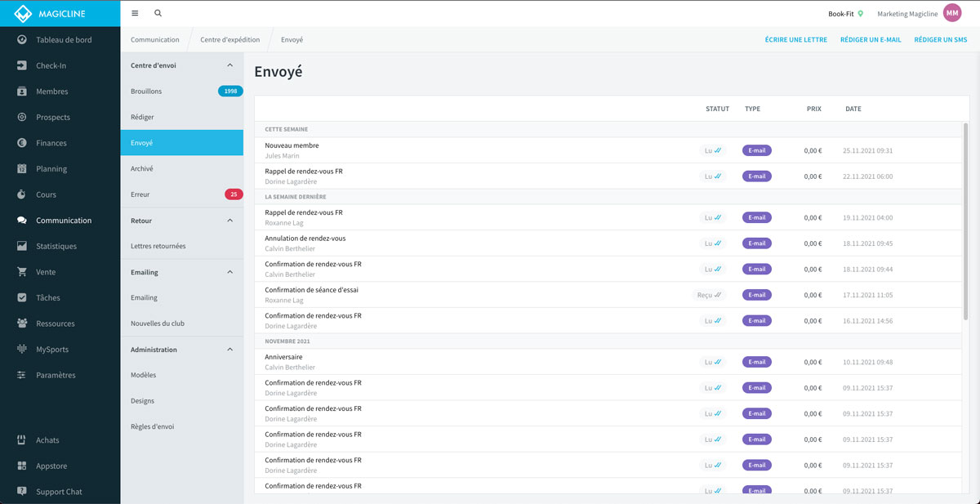The height and width of the screenshot is (504, 980).
Task: Select the Envoyé menu item
Action: [181, 143]
